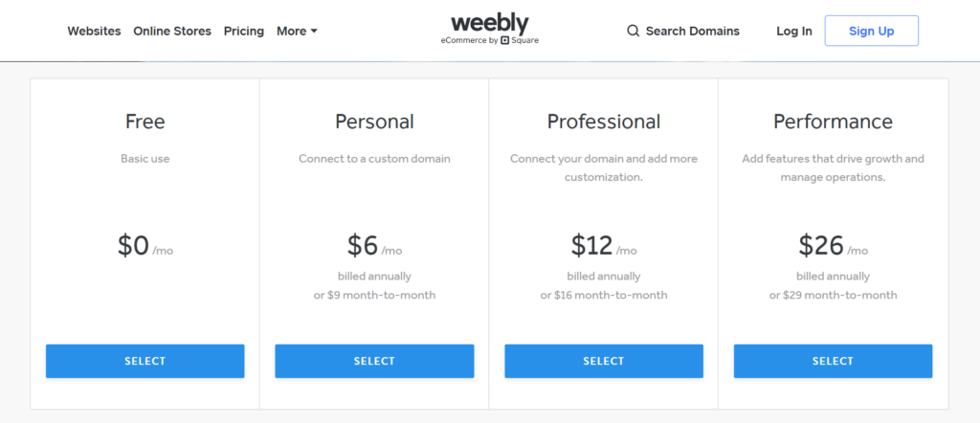Click the Personal plan title
The height and width of the screenshot is (423, 980).
374,122
